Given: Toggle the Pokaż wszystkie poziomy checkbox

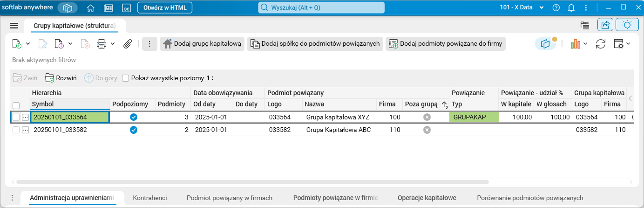Looking at the screenshot, I should (x=125, y=78).
